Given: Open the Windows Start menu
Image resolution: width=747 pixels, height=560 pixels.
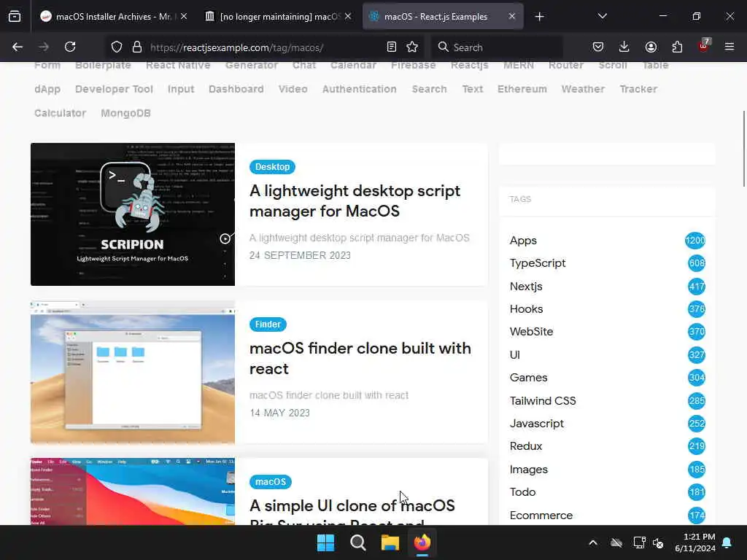Looking at the screenshot, I should click(x=326, y=542).
